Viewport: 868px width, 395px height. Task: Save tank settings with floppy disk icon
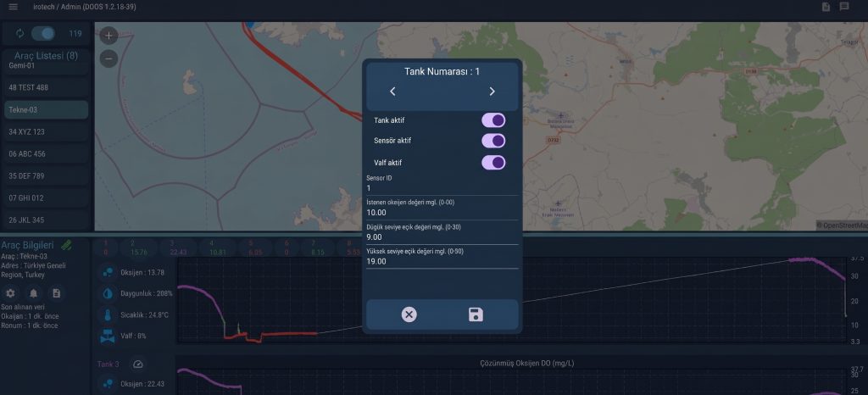pyautogui.click(x=476, y=314)
